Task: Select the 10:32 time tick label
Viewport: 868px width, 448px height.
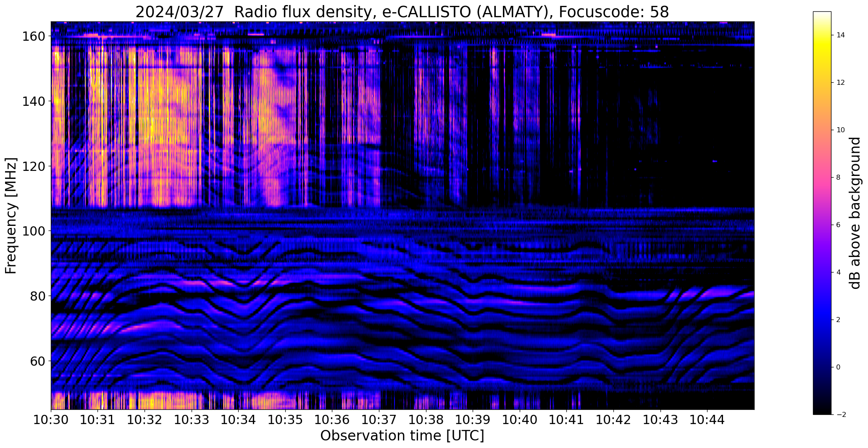Action: [145, 420]
